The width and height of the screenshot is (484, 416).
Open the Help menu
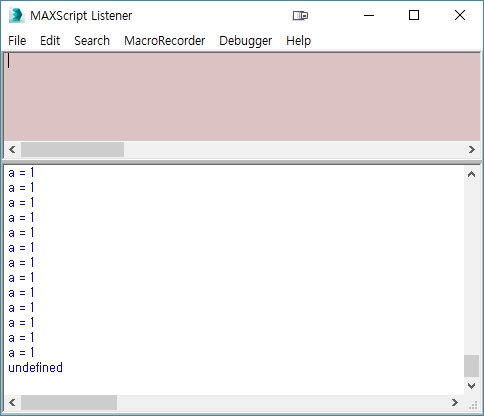point(298,41)
